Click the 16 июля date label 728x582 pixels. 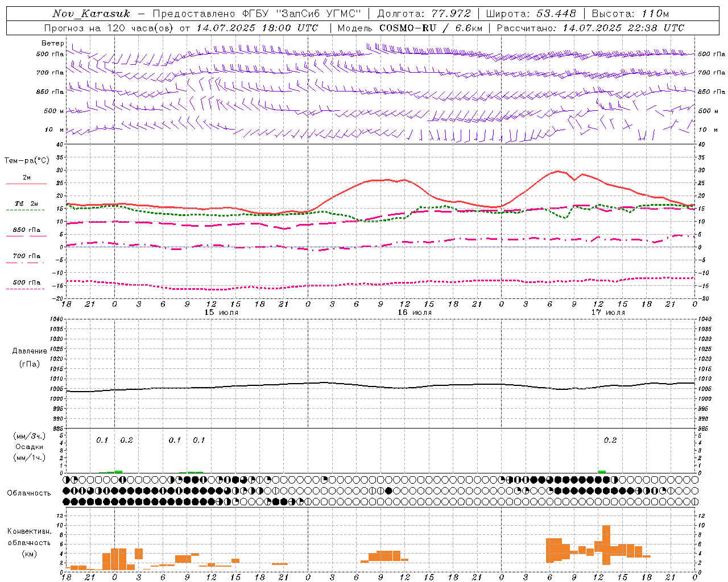click(x=415, y=313)
